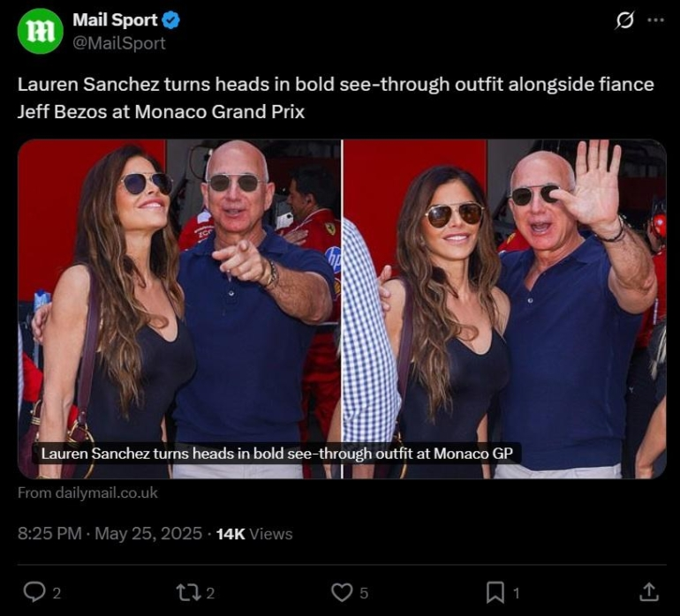Click the like count number 5
The image size is (680, 616).
coord(364,593)
